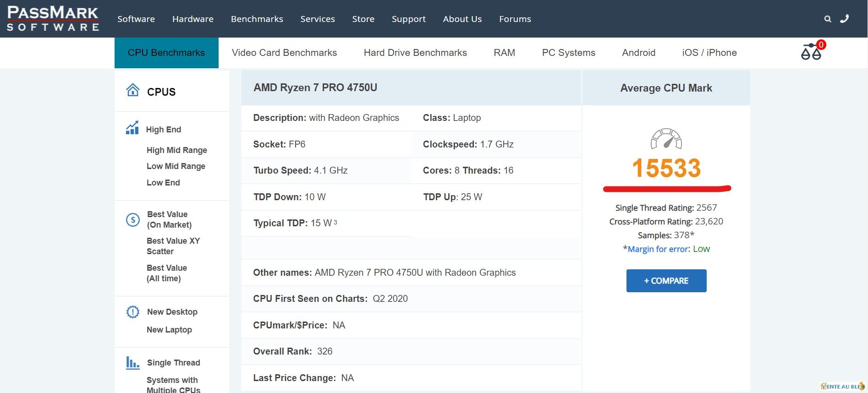The height and width of the screenshot is (393, 868).
Task: Click the Overall Rank 326 row
Action: point(411,352)
